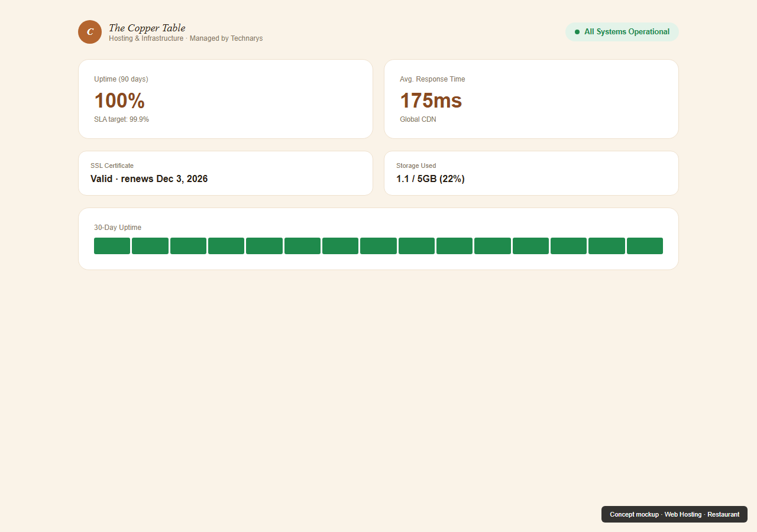Click the 30-Day Uptime label

[x=118, y=228]
